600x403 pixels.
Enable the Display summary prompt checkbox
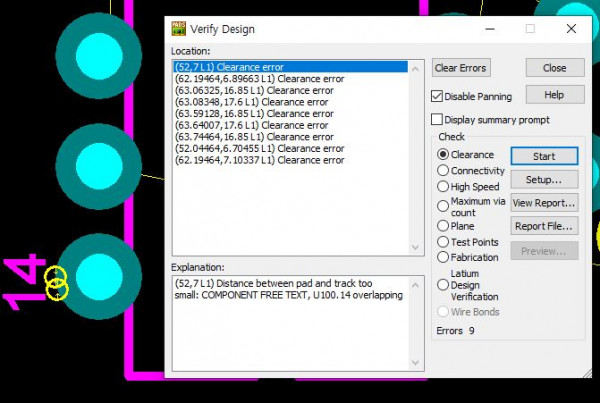point(437,120)
